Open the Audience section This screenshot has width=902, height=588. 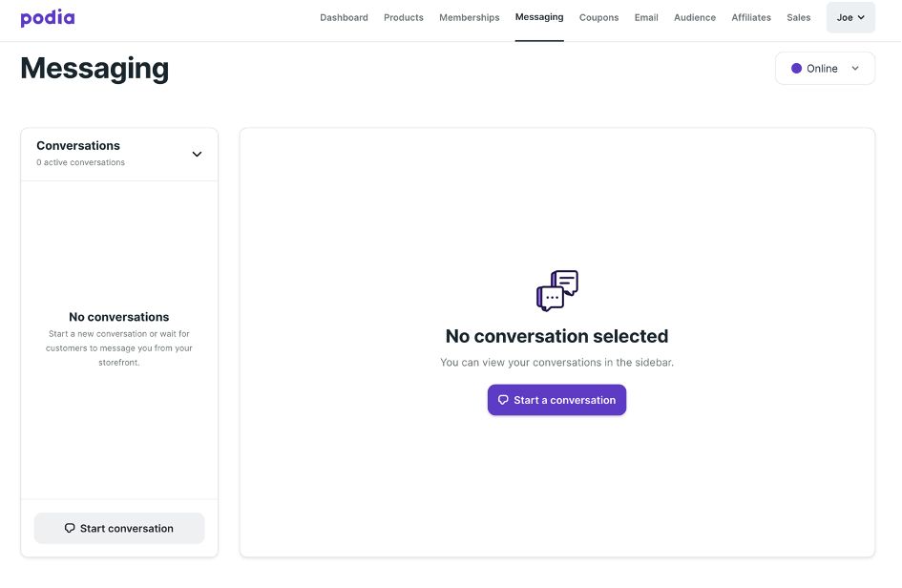[694, 17]
